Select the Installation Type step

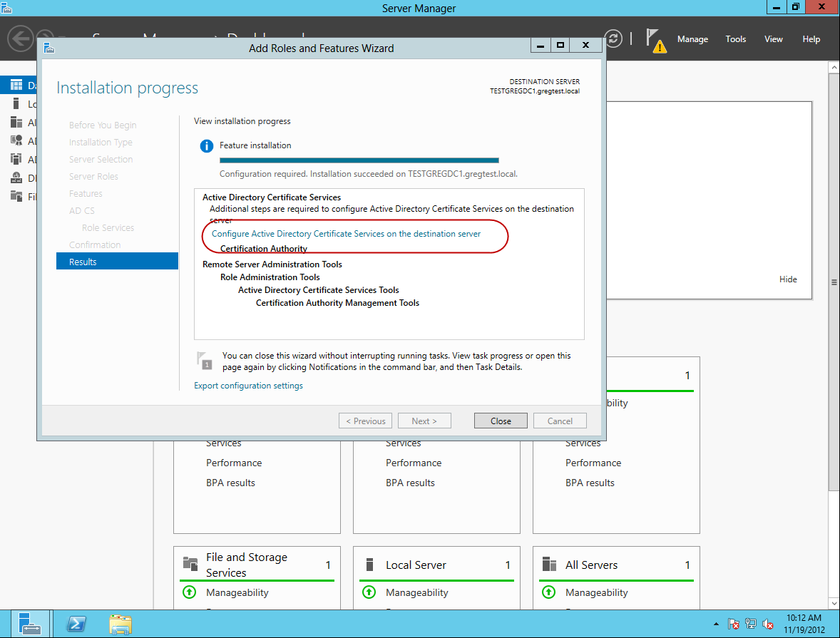click(x=100, y=142)
